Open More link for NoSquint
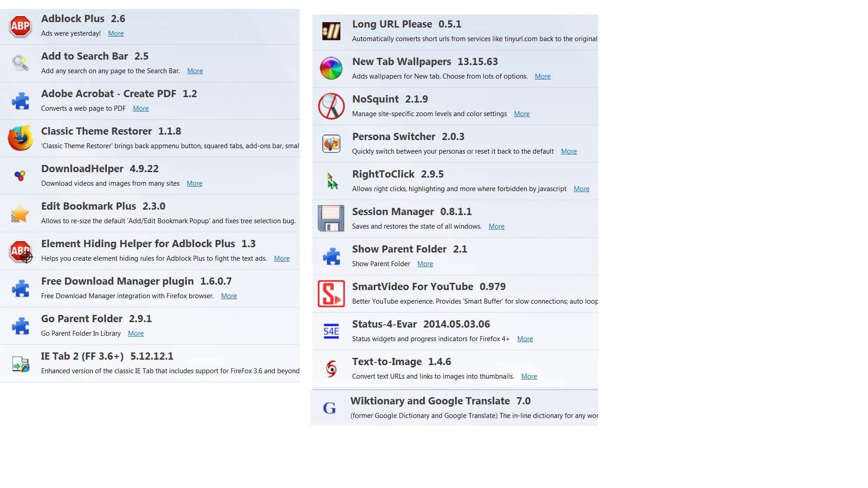The height and width of the screenshot is (488, 868). (x=522, y=114)
